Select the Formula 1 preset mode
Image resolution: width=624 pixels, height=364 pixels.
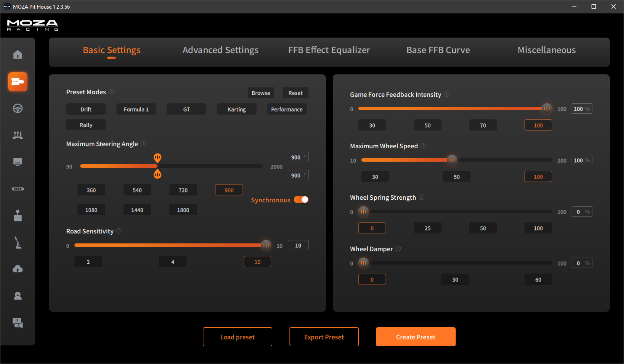click(x=136, y=109)
